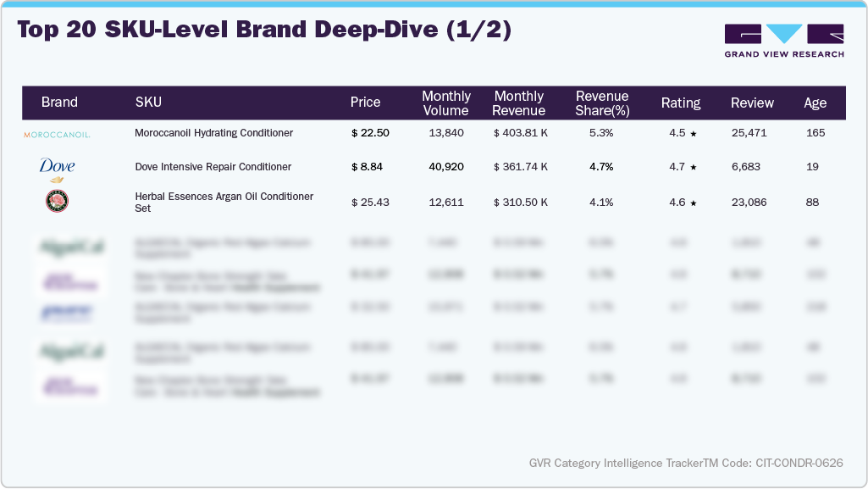Click age value 165
868x489 pixels.
point(815,133)
